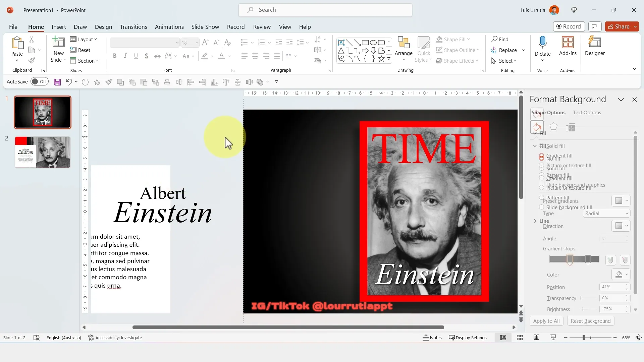Click the Redo circular arrow icon

(85, 82)
